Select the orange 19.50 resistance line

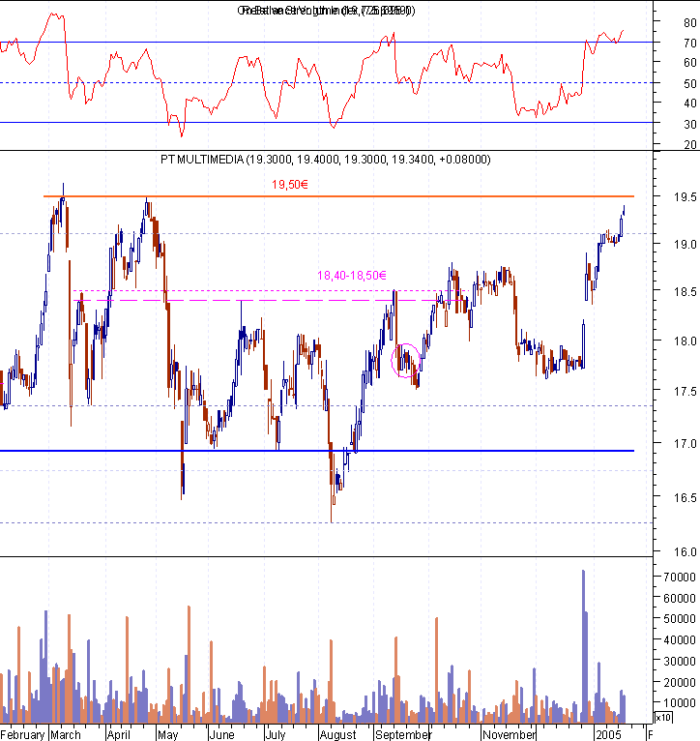tap(338, 196)
